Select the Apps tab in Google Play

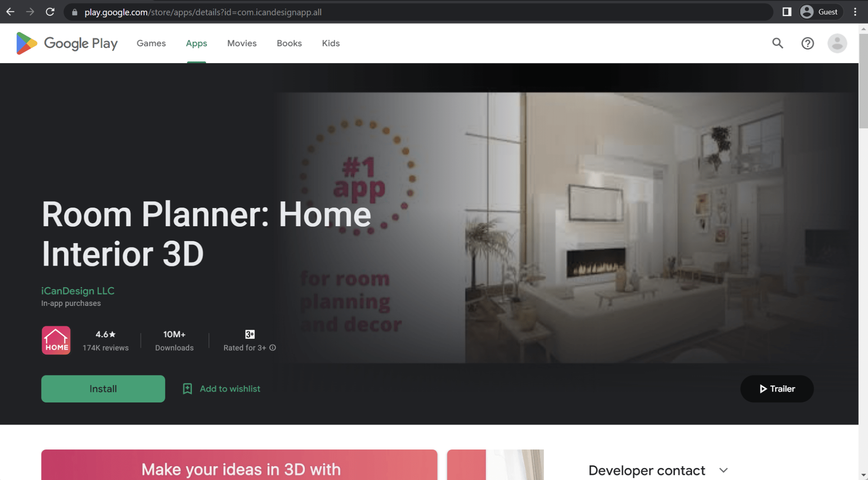[196, 42]
